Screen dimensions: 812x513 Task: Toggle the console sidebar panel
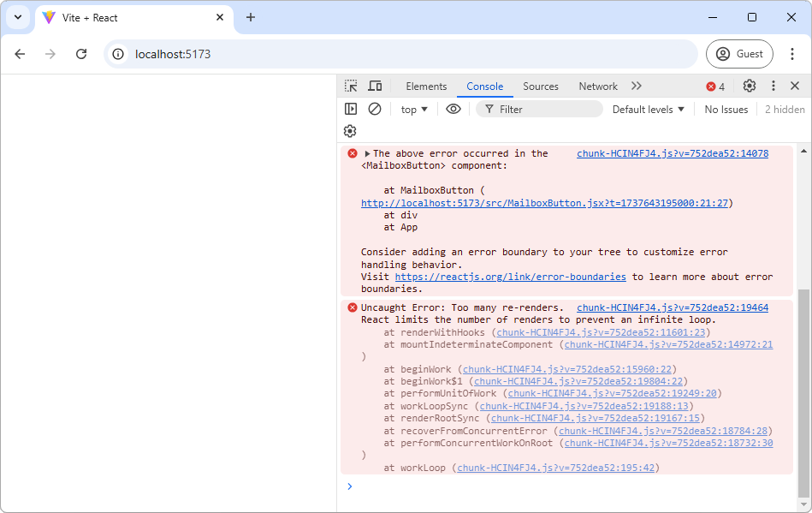pos(351,109)
